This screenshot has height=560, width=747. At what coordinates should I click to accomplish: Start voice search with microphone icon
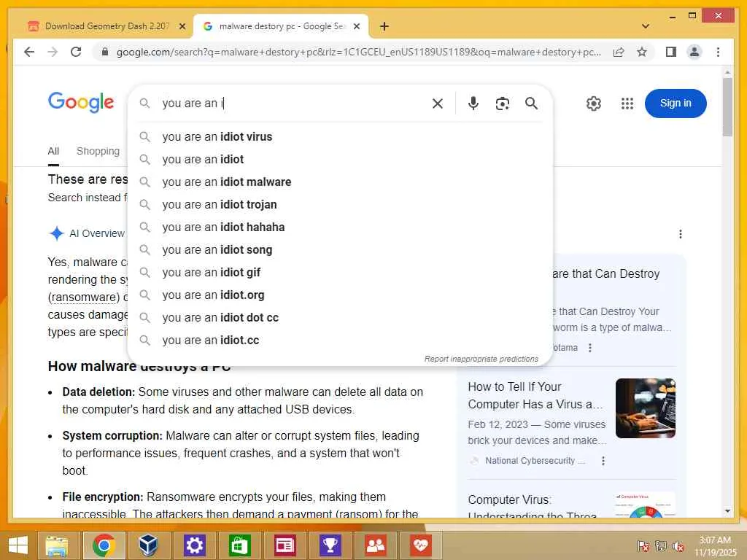click(x=473, y=104)
